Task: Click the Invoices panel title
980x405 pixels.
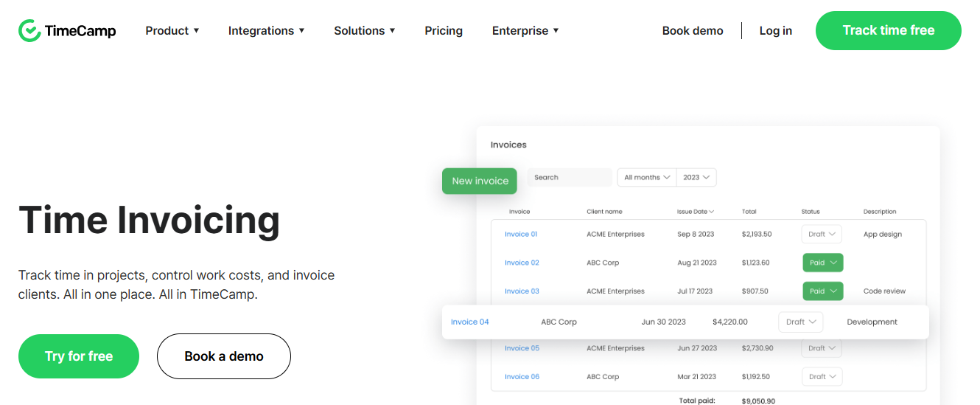Action: click(x=508, y=145)
